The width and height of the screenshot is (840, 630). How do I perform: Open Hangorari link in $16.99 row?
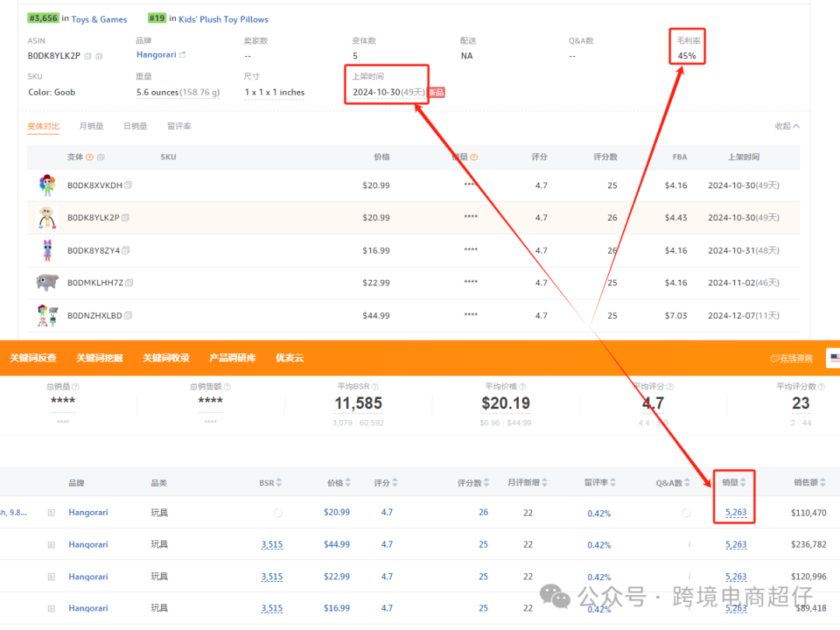click(x=89, y=608)
